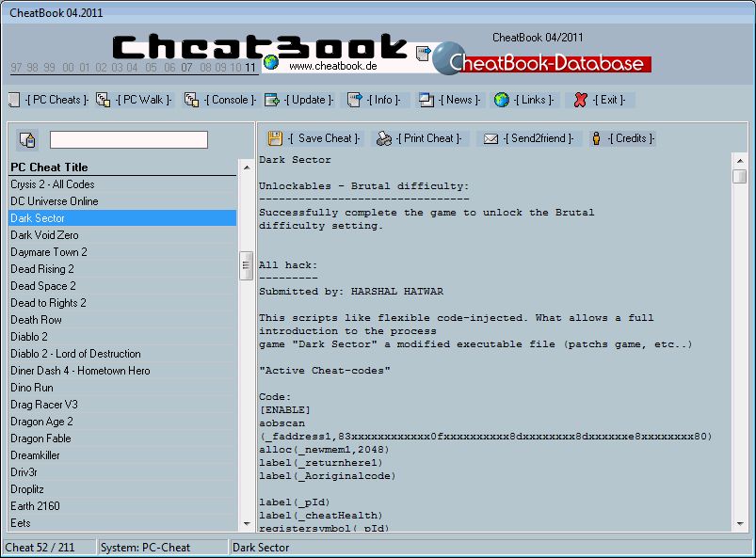Select Drag Racer V3 in the list

(123, 405)
